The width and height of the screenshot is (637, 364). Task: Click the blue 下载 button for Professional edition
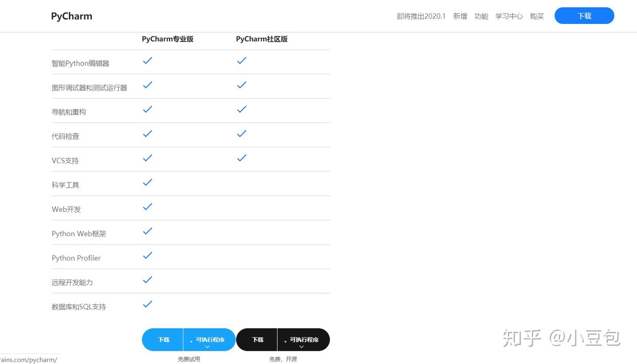163,340
